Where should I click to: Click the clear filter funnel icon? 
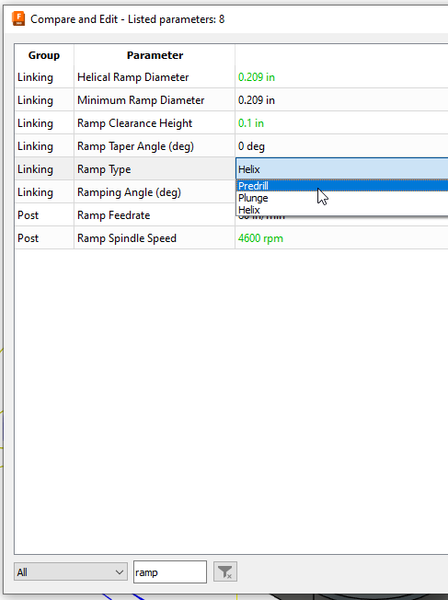[x=225, y=572]
